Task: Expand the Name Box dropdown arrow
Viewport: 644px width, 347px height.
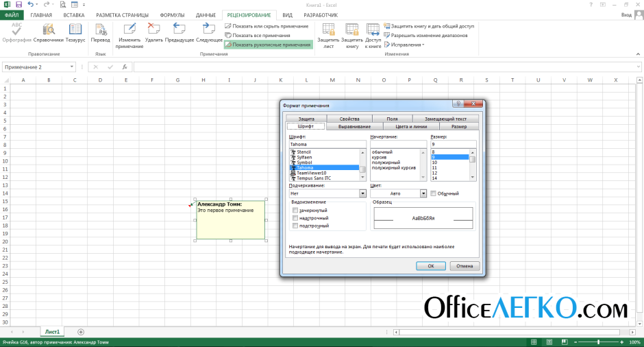Action: 72,67
